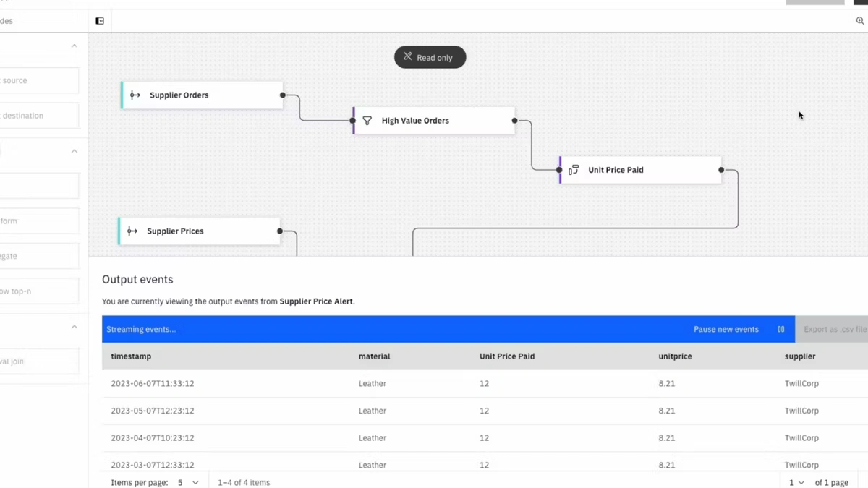The height and width of the screenshot is (488, 868).
Task: Click the pause icon in streaming bar
Action: [780, 329]
